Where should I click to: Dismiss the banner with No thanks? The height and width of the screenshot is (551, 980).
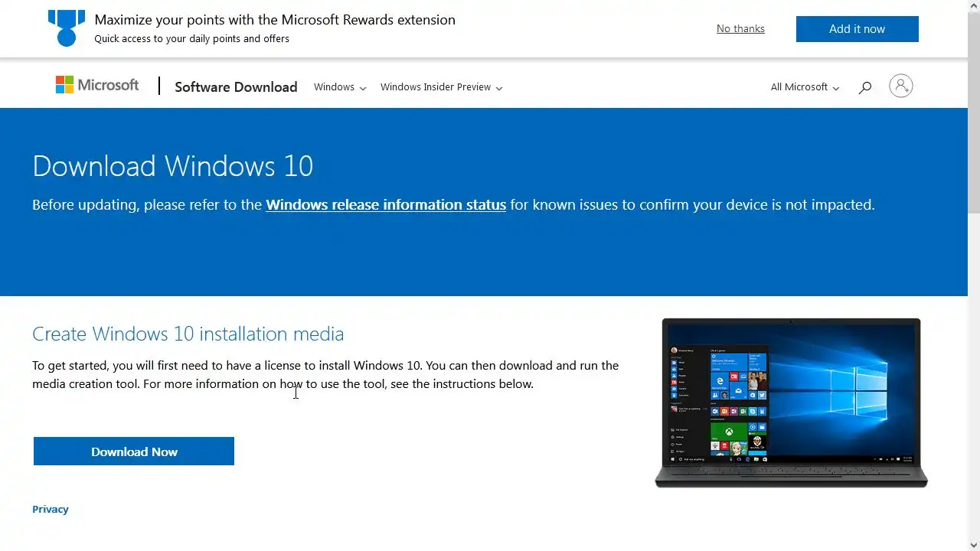tap(740, 28)
